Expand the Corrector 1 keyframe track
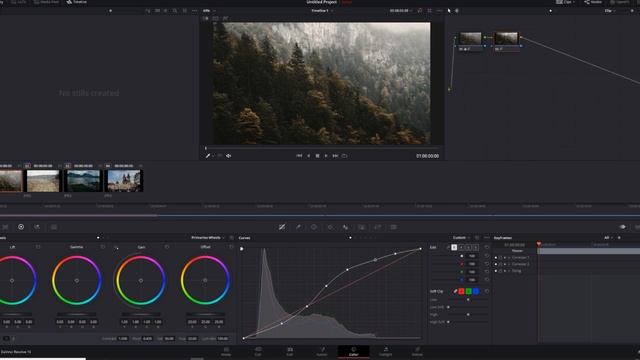 tap(509, 258)
